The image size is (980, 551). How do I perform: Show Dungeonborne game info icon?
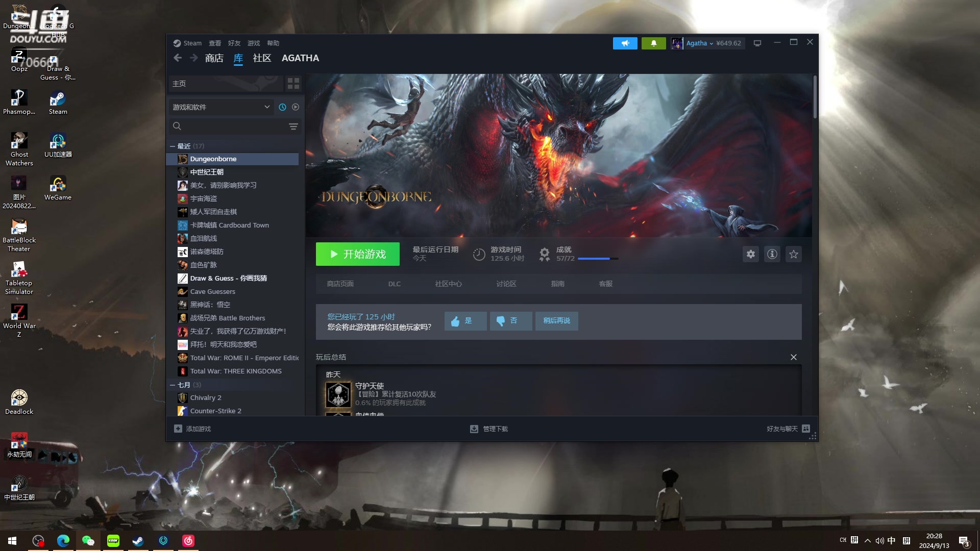772,254
